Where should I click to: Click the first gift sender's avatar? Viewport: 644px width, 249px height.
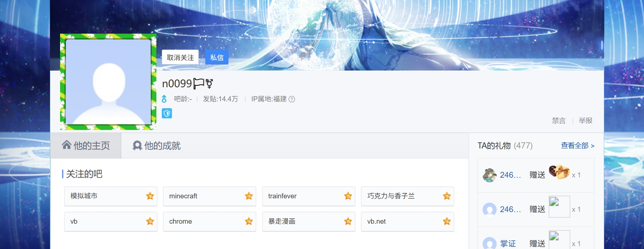click(x=489, y=175)
